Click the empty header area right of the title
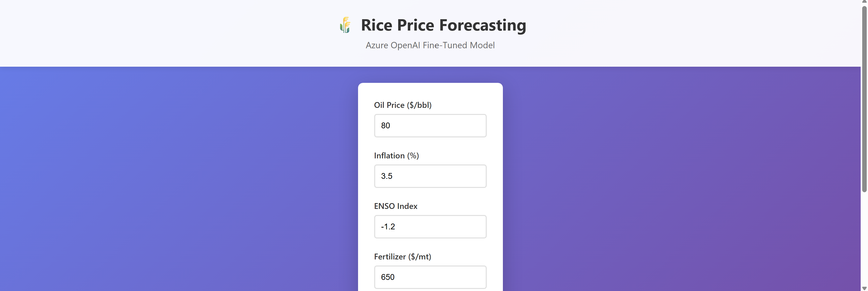 coord(674,33)
